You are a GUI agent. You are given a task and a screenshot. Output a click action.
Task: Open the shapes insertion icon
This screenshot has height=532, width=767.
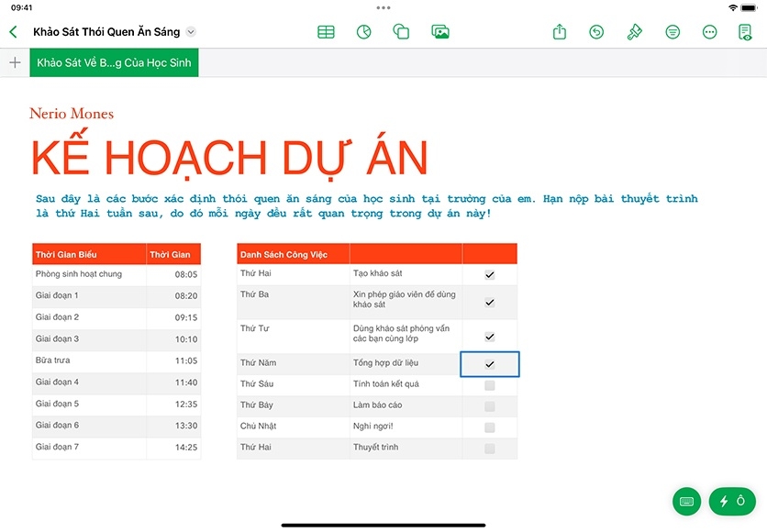tap(401, 32)
